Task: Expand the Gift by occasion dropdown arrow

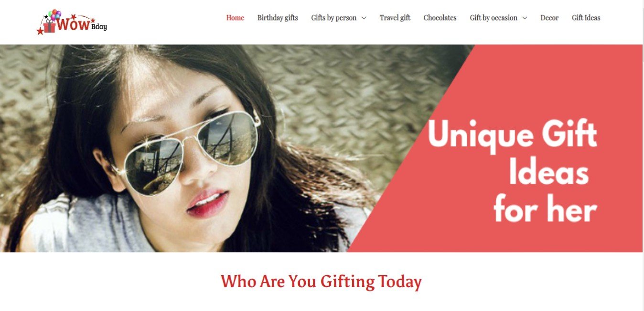Action: tap(524, 18)
